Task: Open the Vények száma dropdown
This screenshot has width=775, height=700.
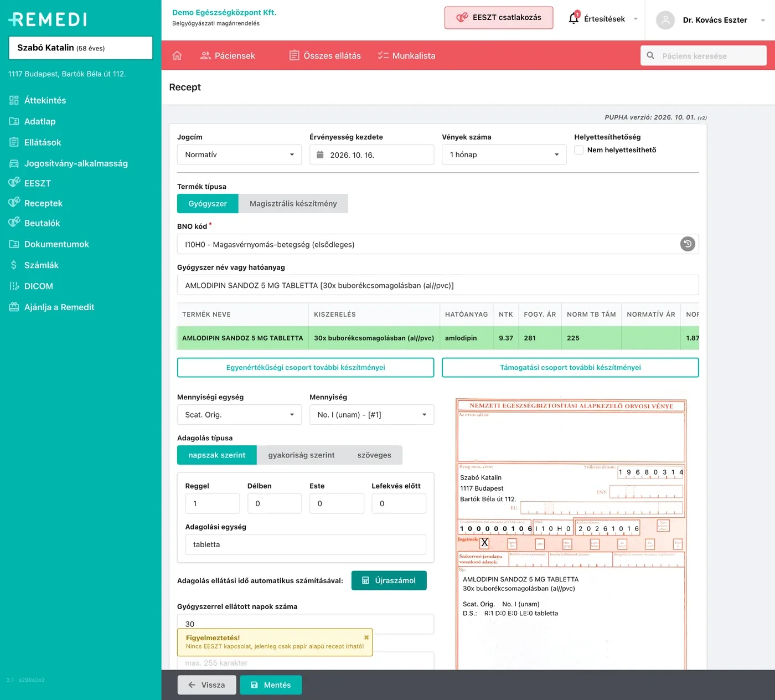Action: [x=504, y=155]
